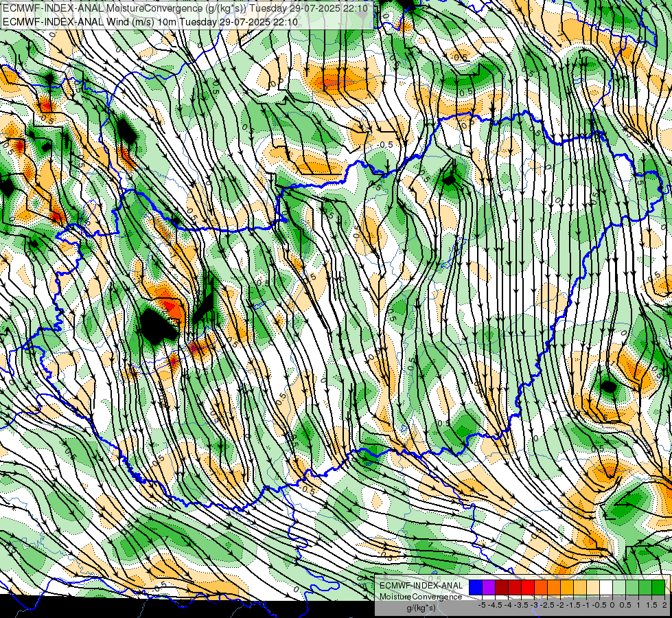The image size is (672, 618).
Task: Click the '-4.5' legend tick label
Action: (x=496, y=605)
